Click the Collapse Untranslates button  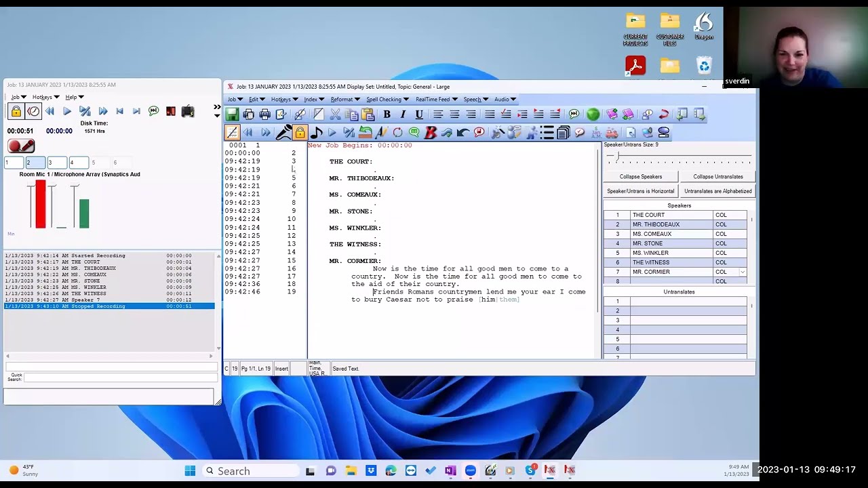coord(718,177)
